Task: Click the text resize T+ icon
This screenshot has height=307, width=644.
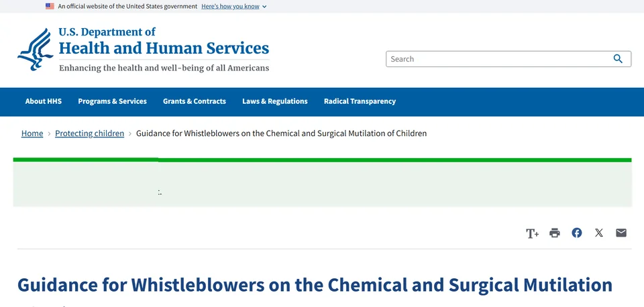Action: tap(532, 233)
